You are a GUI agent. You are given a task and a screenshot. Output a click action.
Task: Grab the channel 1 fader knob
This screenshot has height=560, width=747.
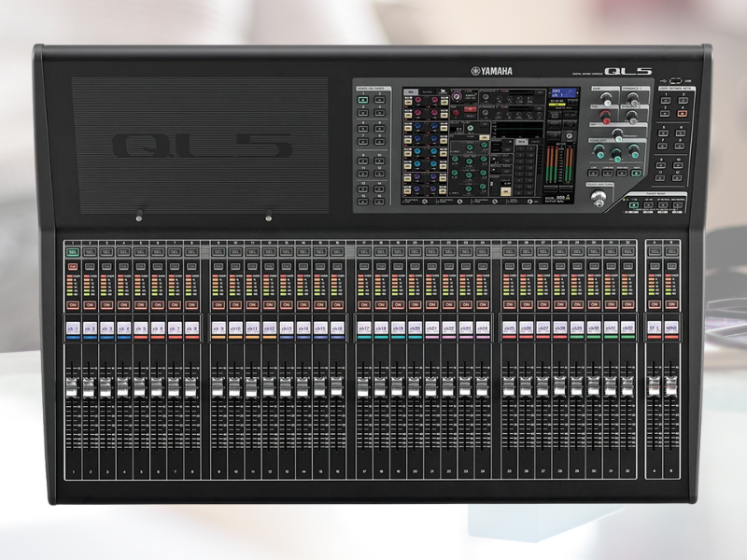click(72, 387)
